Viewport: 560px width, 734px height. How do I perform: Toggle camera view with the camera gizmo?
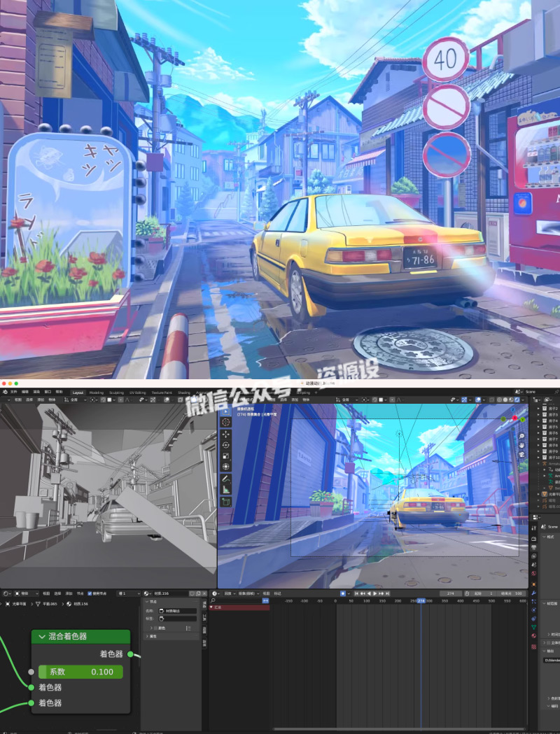click(521, 455)
